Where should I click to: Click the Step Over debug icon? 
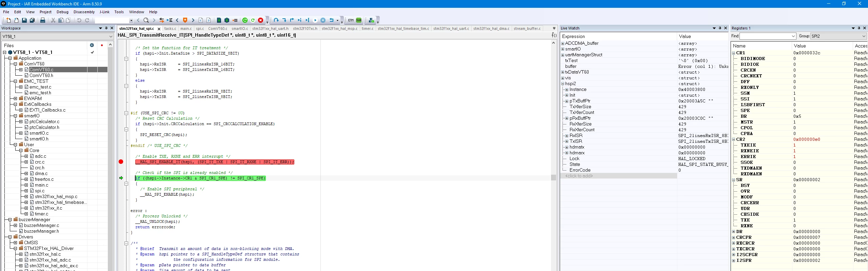click(276, 20)
